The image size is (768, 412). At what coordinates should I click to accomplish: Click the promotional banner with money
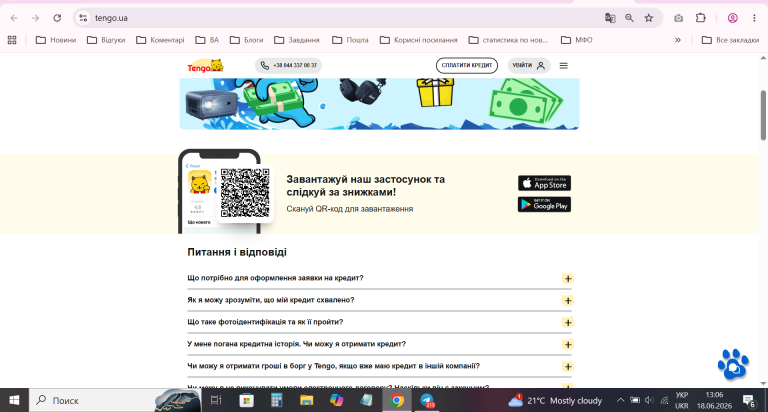pos(380,104)
